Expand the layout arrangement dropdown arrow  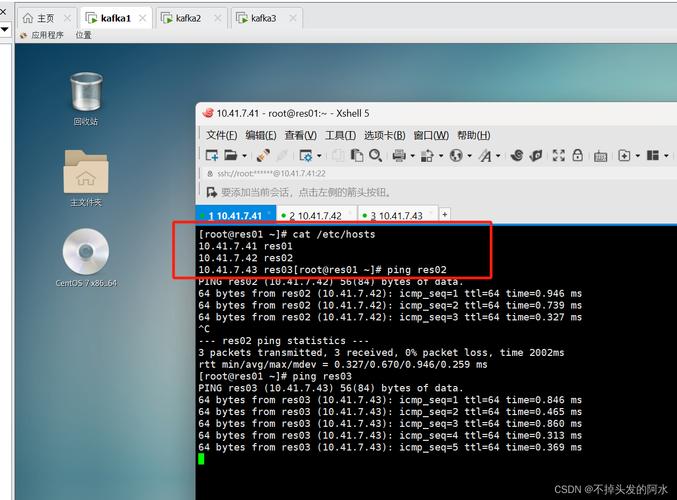pos(666,156)
